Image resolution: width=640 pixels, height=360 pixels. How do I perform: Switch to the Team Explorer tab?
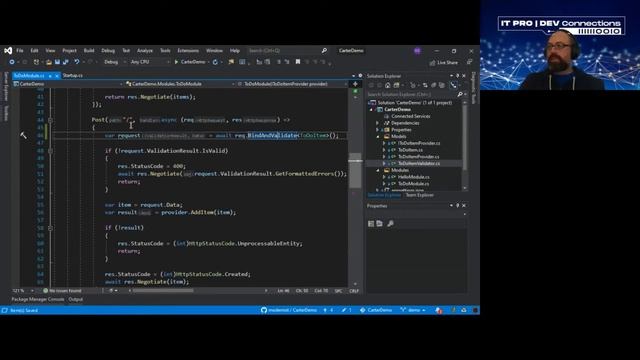coord(420,195)
